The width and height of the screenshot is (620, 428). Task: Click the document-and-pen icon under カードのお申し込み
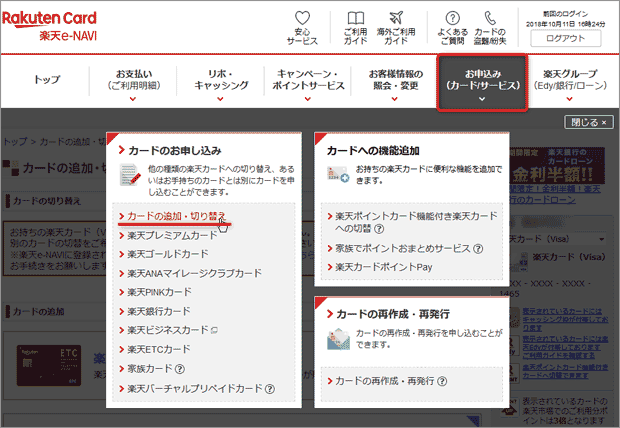130,175
